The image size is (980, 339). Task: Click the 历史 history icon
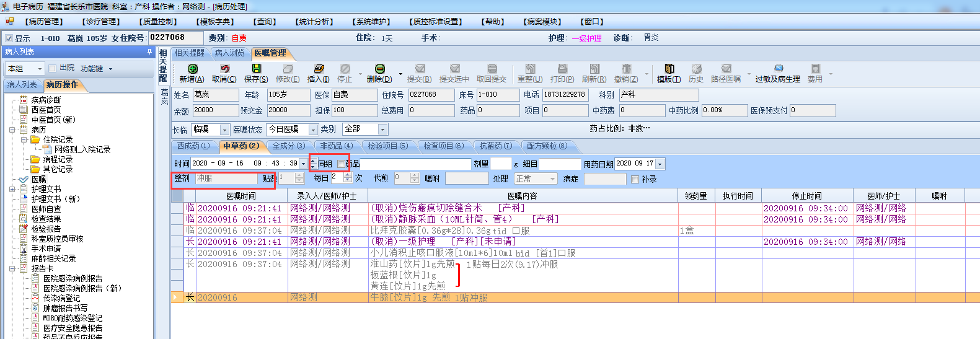coord(696,69)
